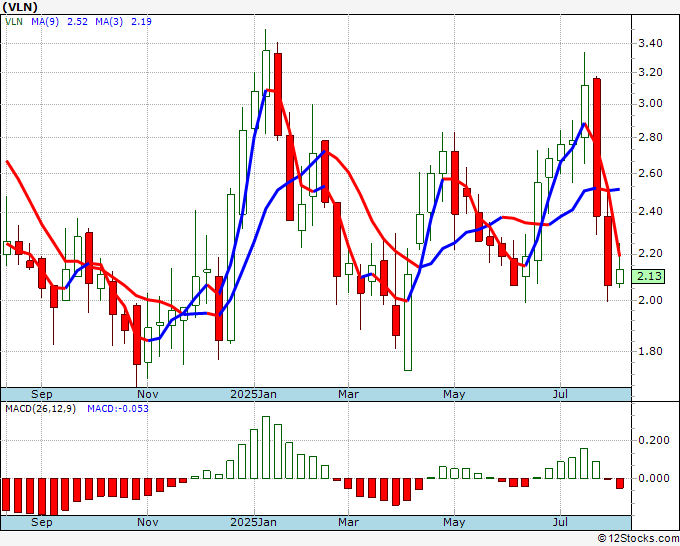Click the last green candlestick near 2.13

tap(620, 276)
